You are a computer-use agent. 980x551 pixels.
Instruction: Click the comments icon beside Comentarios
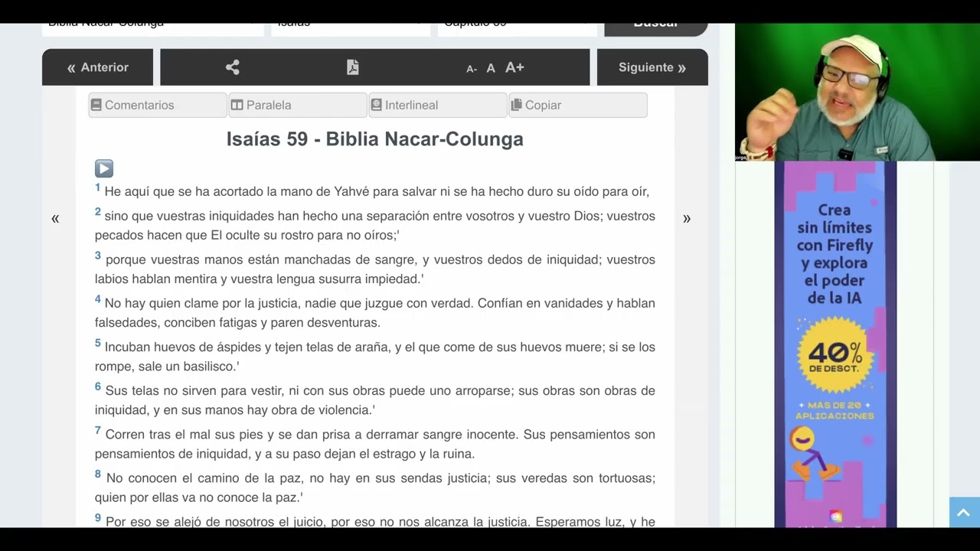click(96, 105)
